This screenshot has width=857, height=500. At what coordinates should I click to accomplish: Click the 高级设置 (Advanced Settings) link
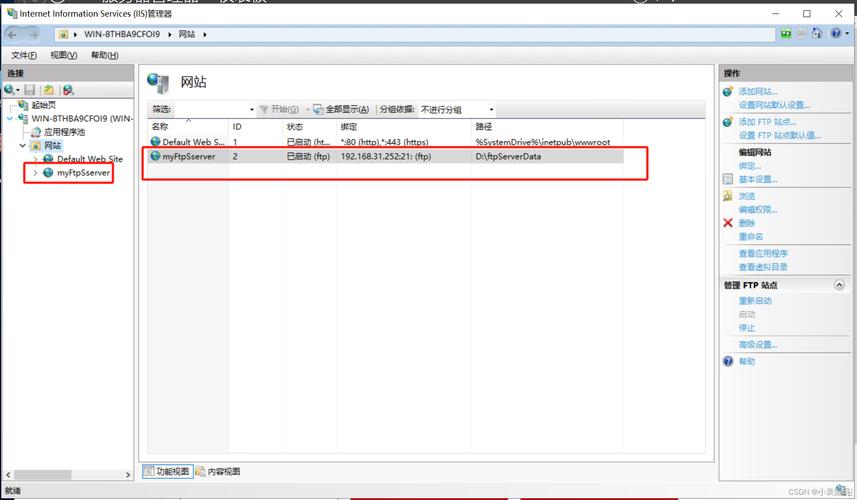click(757, 345)
